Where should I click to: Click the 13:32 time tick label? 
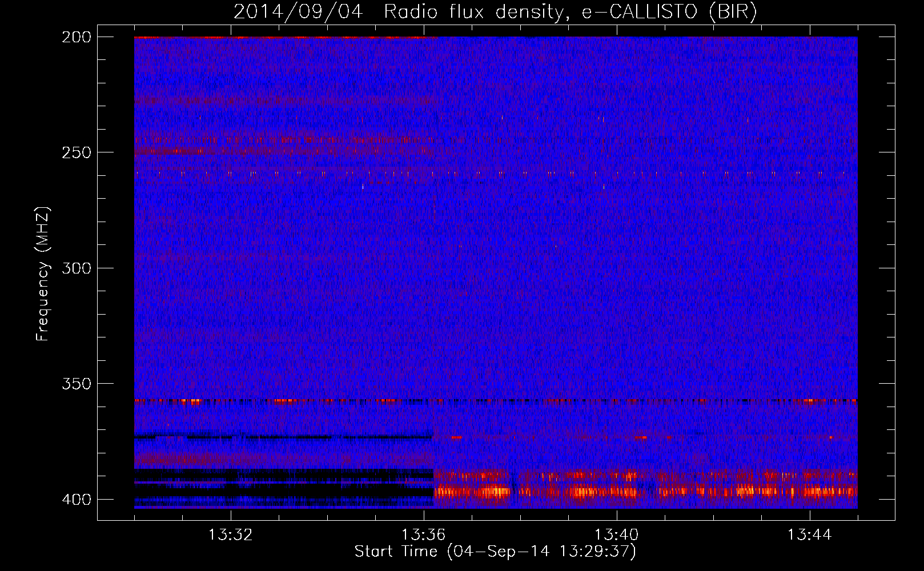pos(230,535)
